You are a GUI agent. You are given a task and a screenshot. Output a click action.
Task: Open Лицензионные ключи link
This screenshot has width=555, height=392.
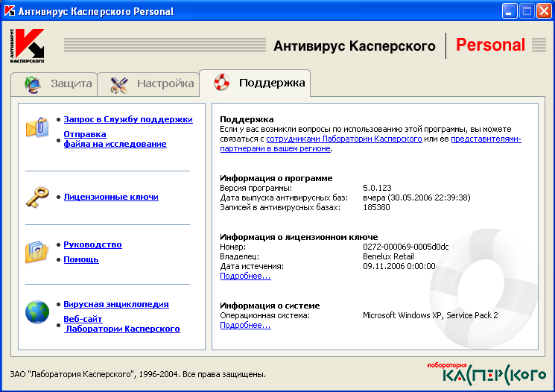[111, 197]
